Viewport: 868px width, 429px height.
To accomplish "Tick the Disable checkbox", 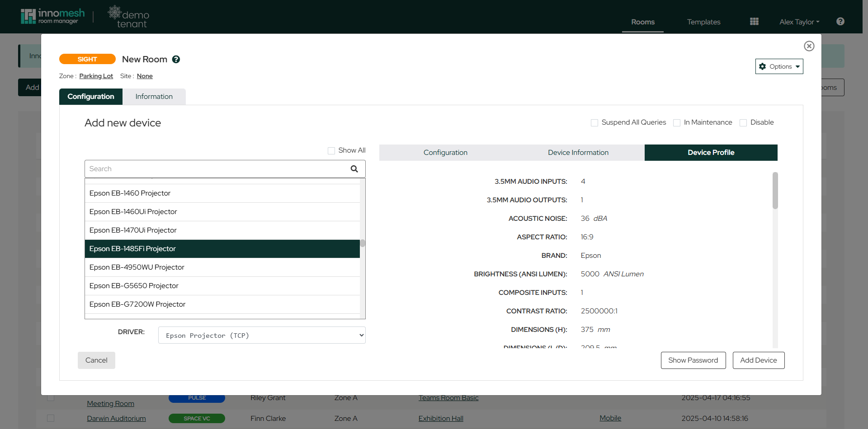I will pos(743,123).
